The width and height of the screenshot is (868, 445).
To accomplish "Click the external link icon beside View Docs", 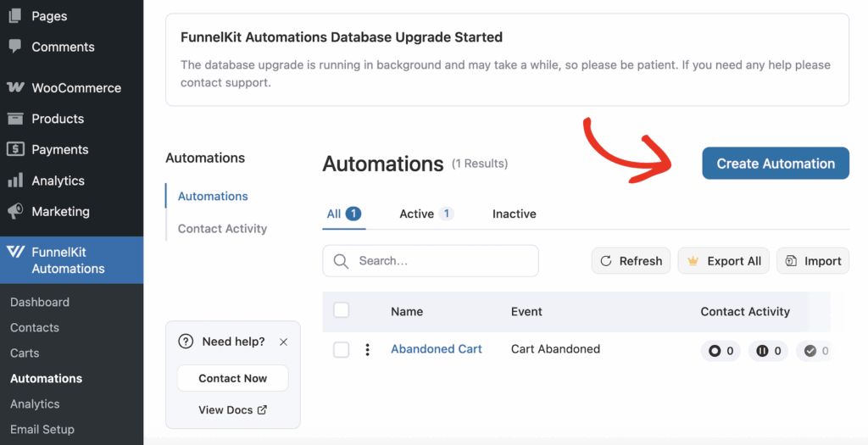I will click(x=263, y=409).
